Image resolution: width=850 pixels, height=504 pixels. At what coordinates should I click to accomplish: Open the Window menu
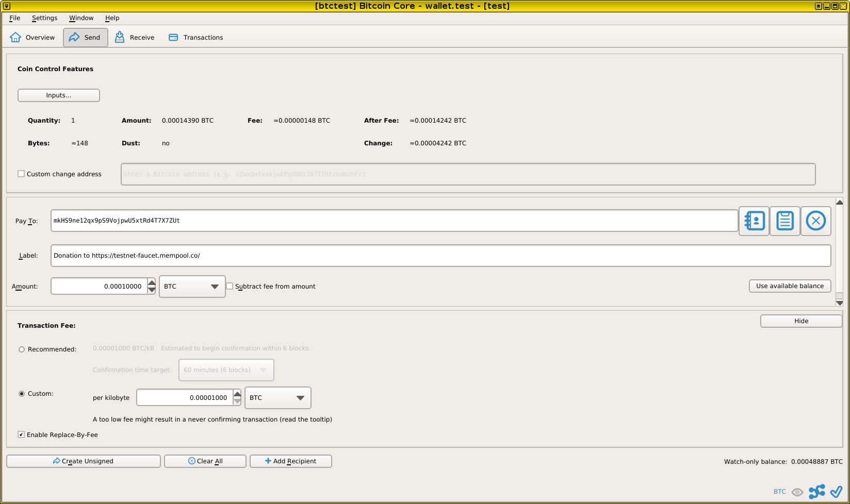(x=81, y=18)
